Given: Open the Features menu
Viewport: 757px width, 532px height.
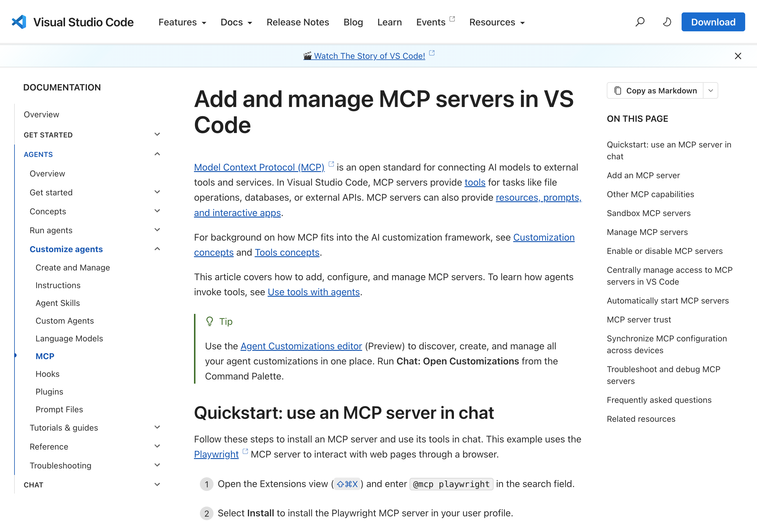Looking at the screenshot, I should [182, 22].
